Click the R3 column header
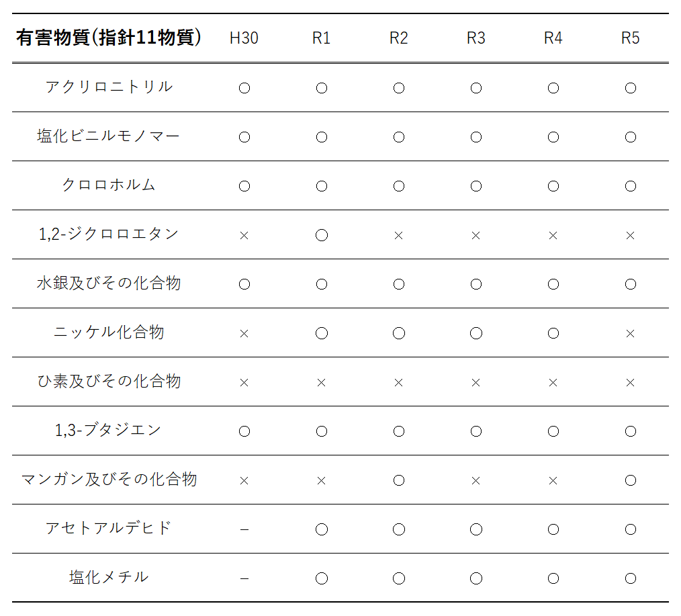Image resolution: width=681 pixels, height=616 pixels. [475, 38]
